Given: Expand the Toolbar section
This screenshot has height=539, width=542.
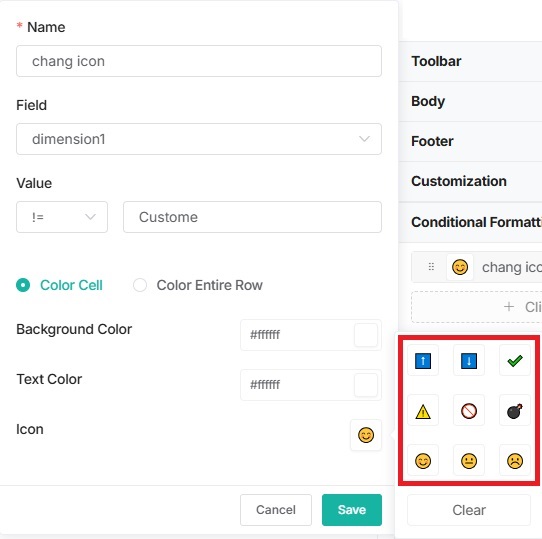Looking at the screenshot, I should (470, 61).
